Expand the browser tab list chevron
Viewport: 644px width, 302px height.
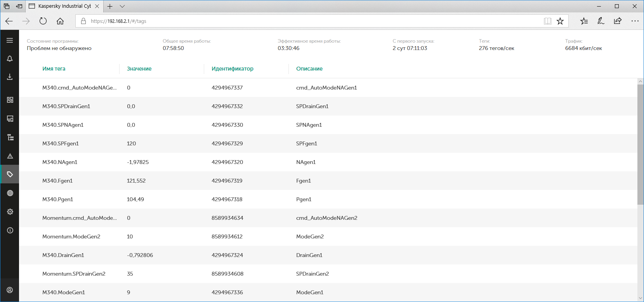tap(122, 6)
